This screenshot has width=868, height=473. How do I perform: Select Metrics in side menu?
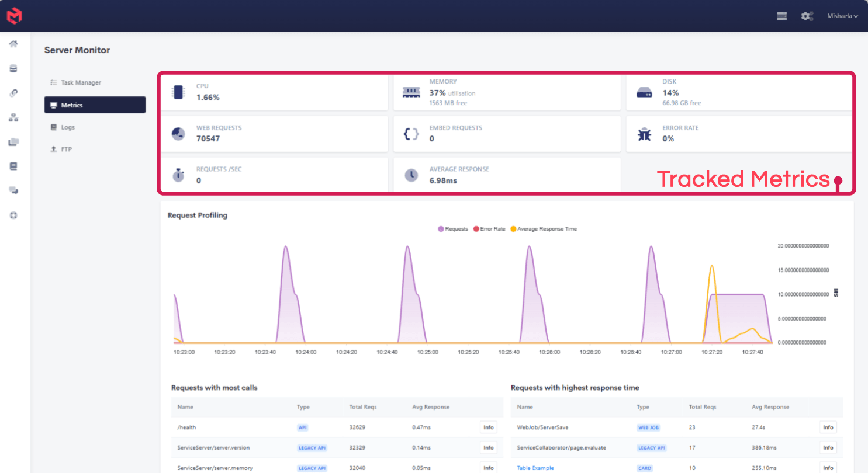(x=95, y=105)
